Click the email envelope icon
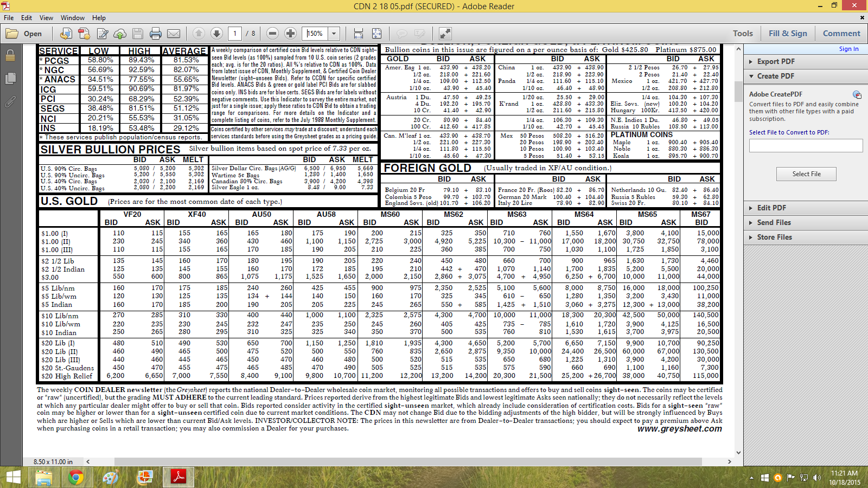This screenshot has width=868, height=488. (x=174, y=34)
